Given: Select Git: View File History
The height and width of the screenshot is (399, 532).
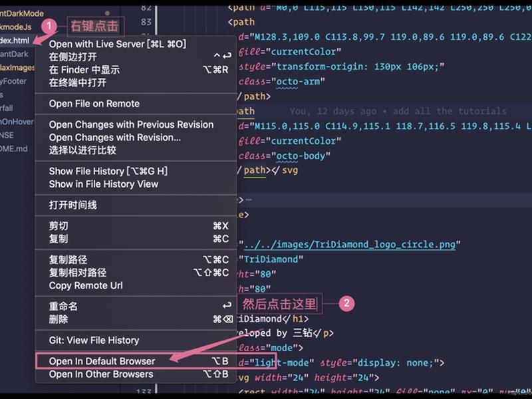Looking at the screenshot, I should (136, 340).
